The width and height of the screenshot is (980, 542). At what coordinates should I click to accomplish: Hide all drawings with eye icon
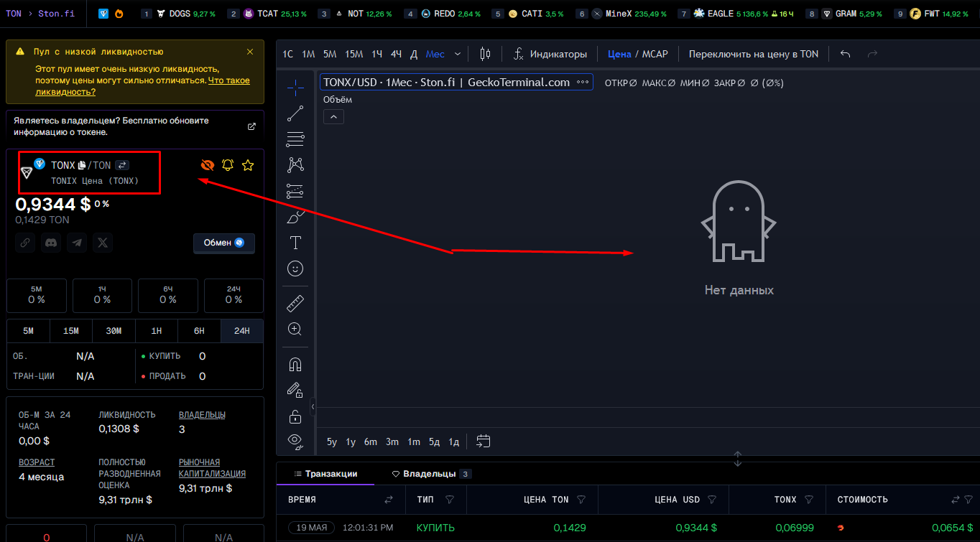coord(295,441)
